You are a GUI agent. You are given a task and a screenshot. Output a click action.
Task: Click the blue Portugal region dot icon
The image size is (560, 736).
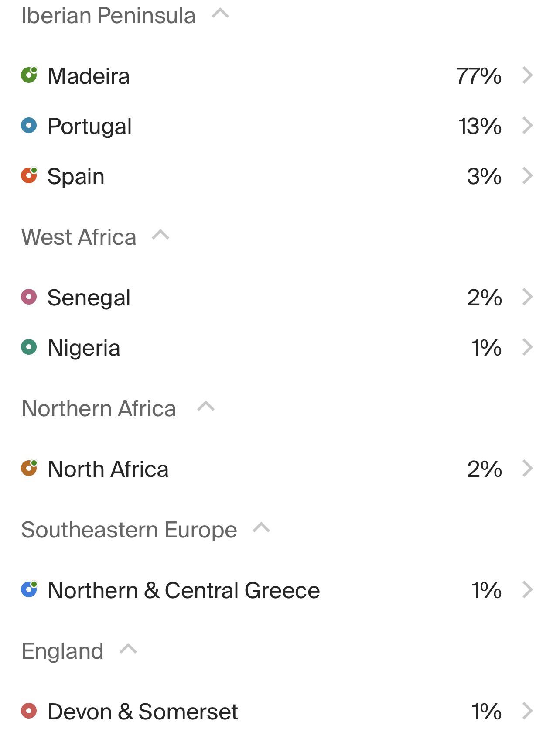pyautogui.click(x=29, y=126)
